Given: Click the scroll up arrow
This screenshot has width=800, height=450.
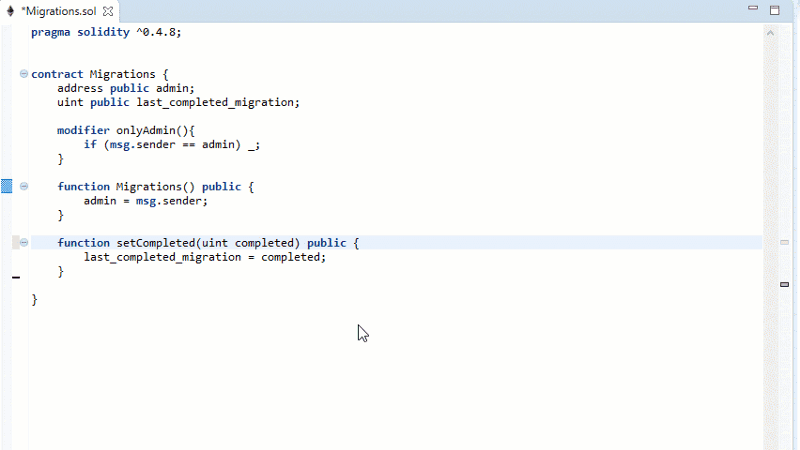Looking at the screenshot, I should (x=771, y=32).
